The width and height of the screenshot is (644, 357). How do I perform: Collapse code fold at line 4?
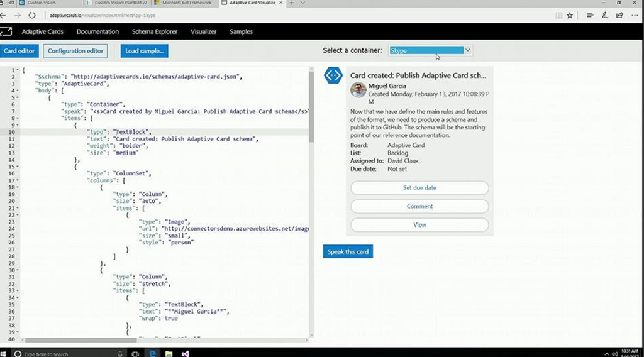point(18,91)
